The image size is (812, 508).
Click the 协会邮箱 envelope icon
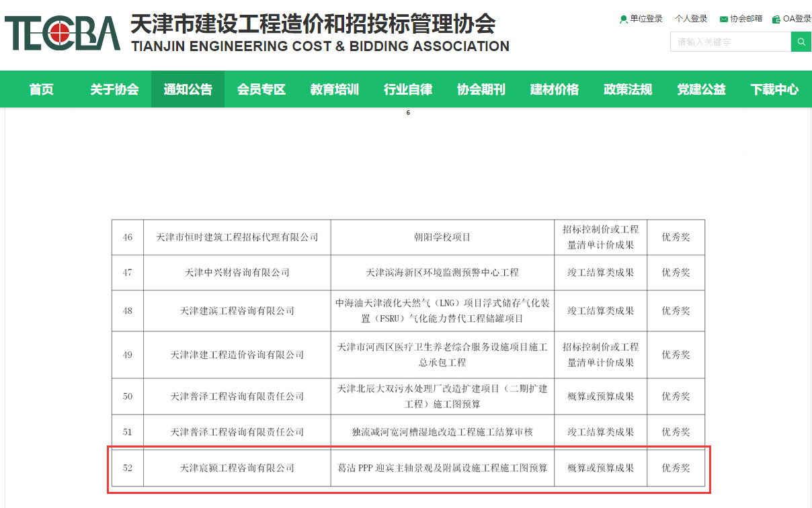[723, 19]
